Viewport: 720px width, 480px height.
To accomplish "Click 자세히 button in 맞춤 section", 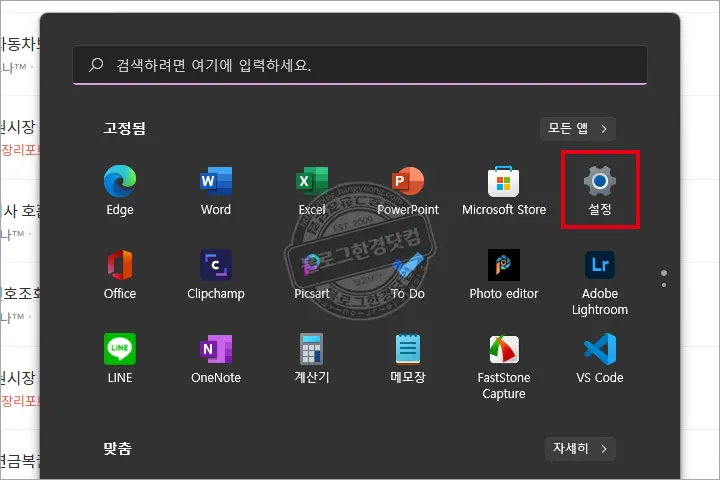I will [x=580, y=448].
